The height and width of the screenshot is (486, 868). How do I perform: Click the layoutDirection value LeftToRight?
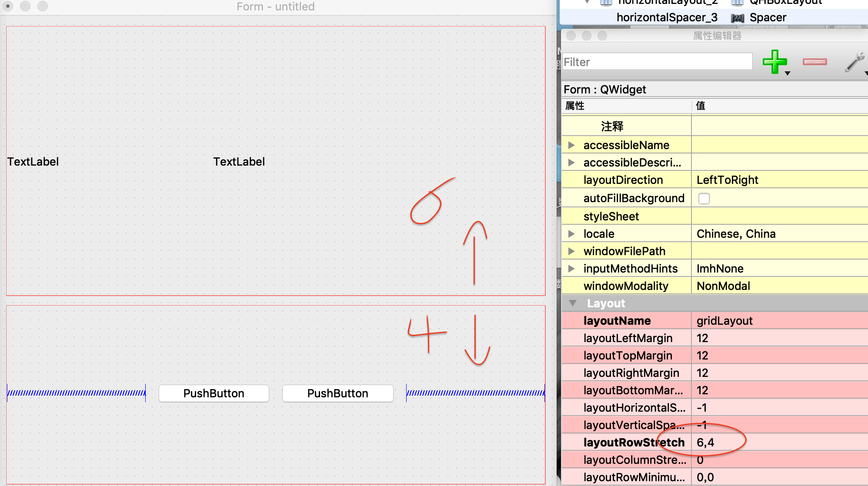[x=728, y=180]
